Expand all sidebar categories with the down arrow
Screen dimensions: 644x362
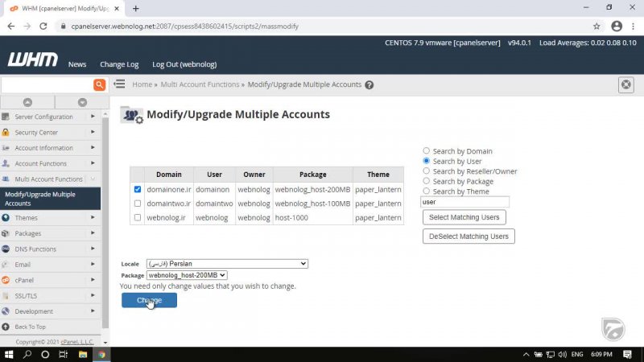click(83, 102)
